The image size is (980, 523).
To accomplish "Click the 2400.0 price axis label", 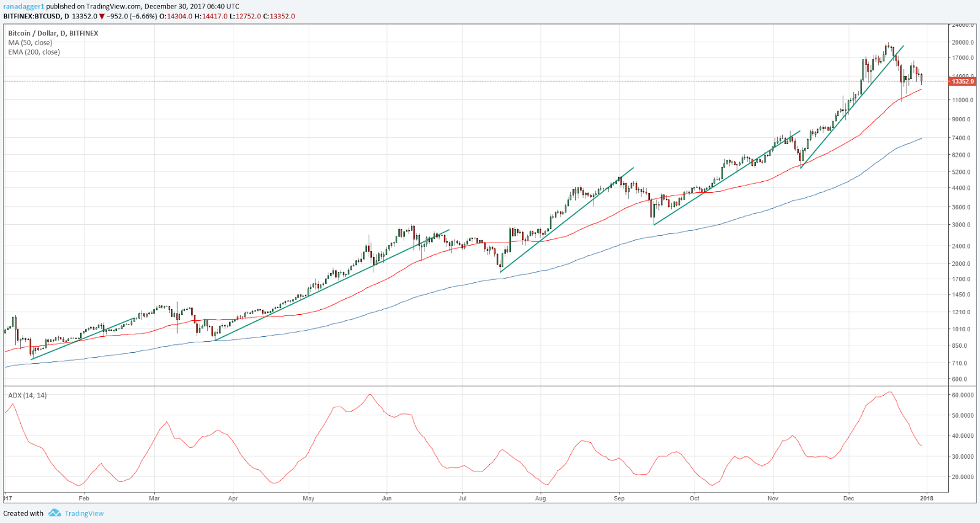I will tap(962, 246).
